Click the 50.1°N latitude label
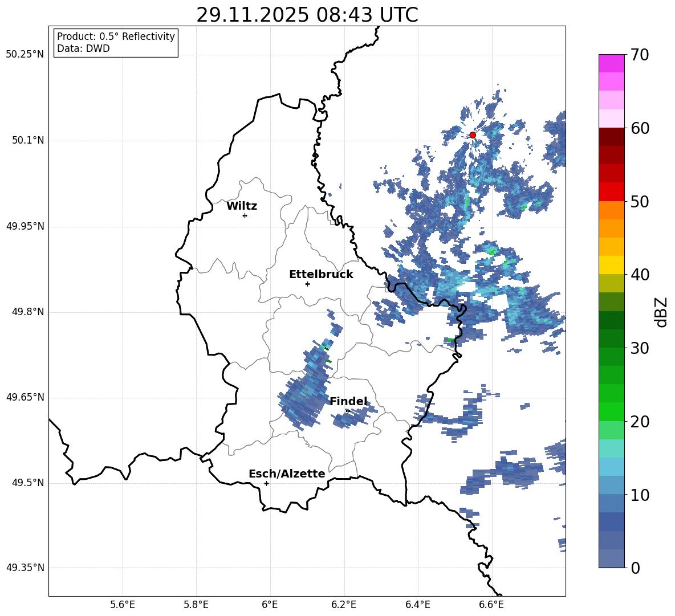This screenshot has height=616, width=675. point(28,141)
